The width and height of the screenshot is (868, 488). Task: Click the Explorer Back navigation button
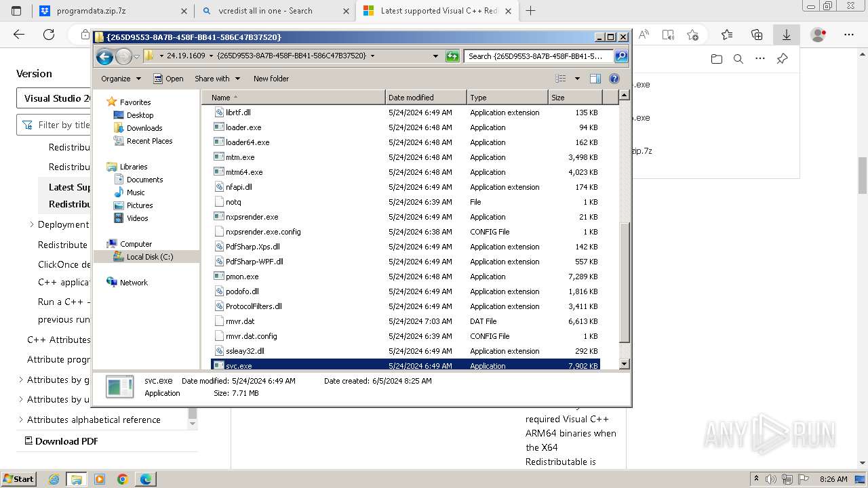coord(104,56)
